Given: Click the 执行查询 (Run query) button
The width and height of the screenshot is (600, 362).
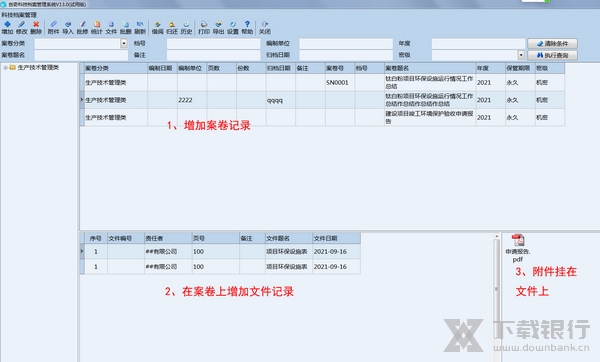Looking at the screenshot, I should pyautogui.click(x=552, y=55).
